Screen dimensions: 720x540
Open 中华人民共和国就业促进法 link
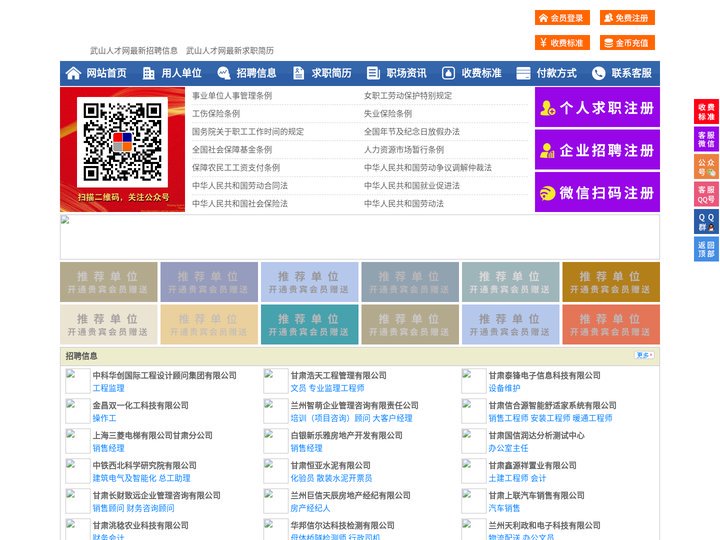412,186
